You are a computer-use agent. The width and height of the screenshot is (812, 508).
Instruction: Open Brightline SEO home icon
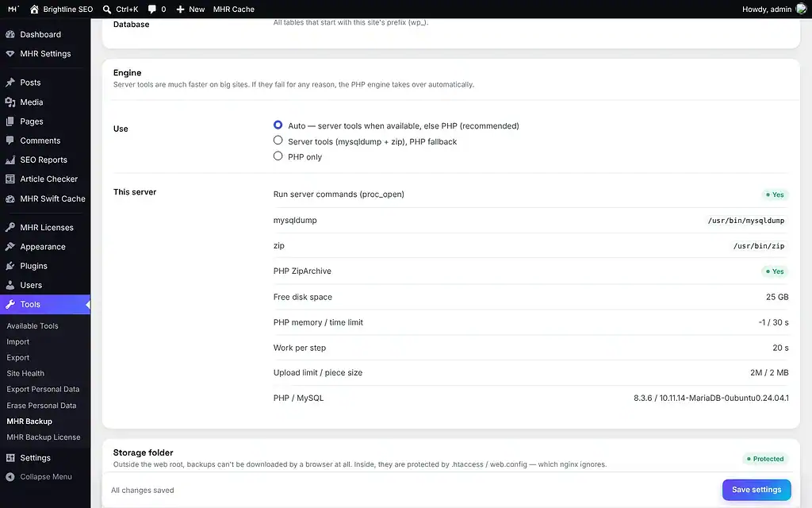(x=34, y=10)
